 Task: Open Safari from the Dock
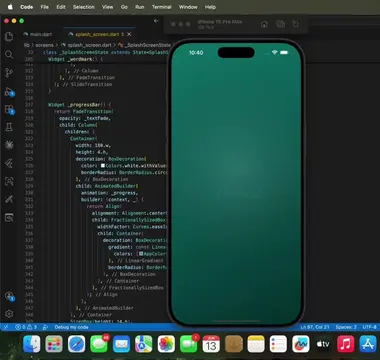point(76,344)
